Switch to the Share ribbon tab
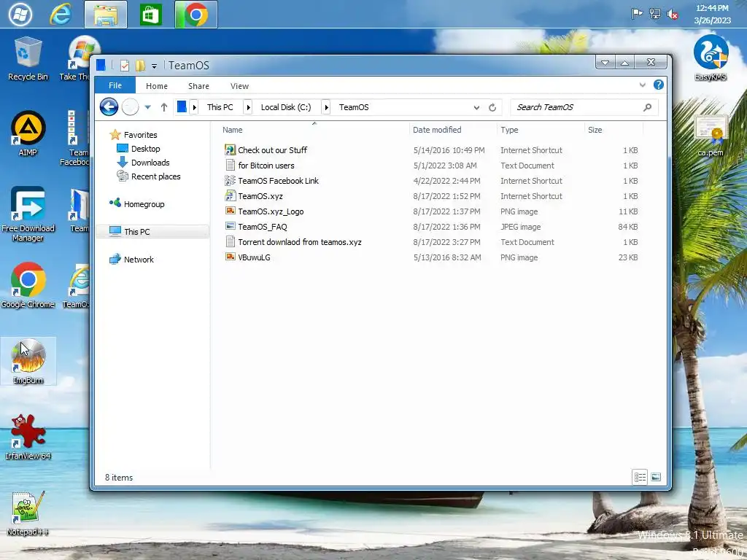This screenshot has height=560, width=747. [198, 86]
